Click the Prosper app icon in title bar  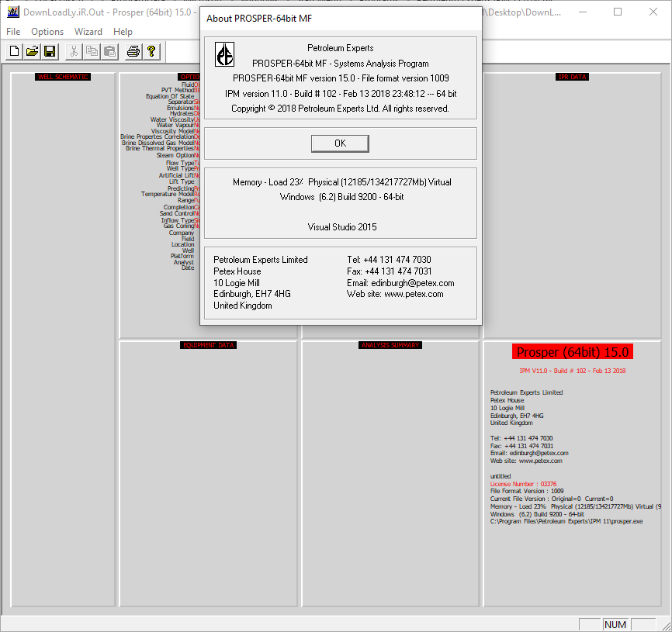tap(13, 12)
